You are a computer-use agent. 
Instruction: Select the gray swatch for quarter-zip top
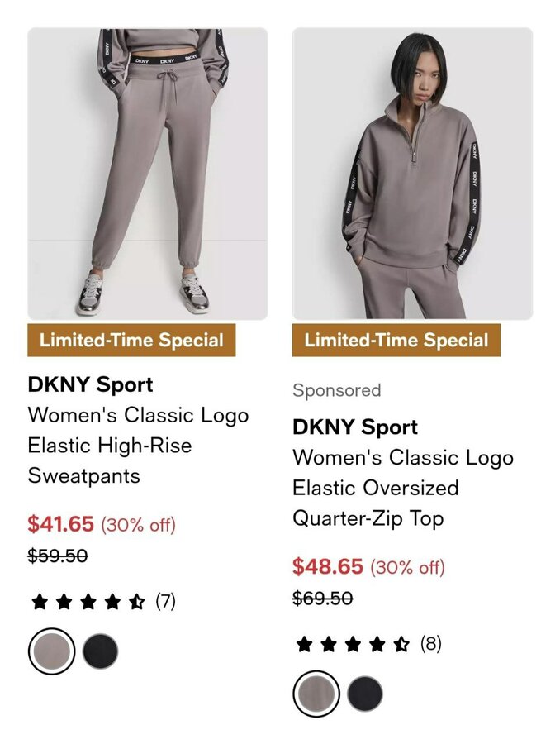pos(316,694)
